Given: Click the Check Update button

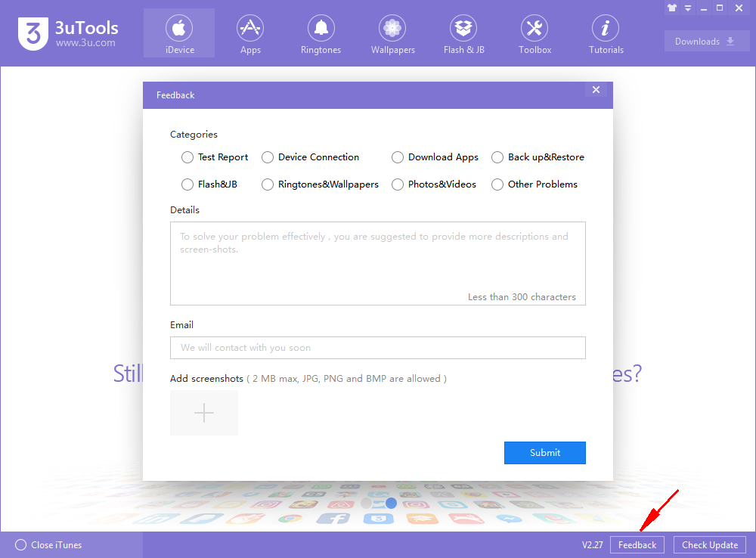Looking at the screenshot, I should point(710,545).
